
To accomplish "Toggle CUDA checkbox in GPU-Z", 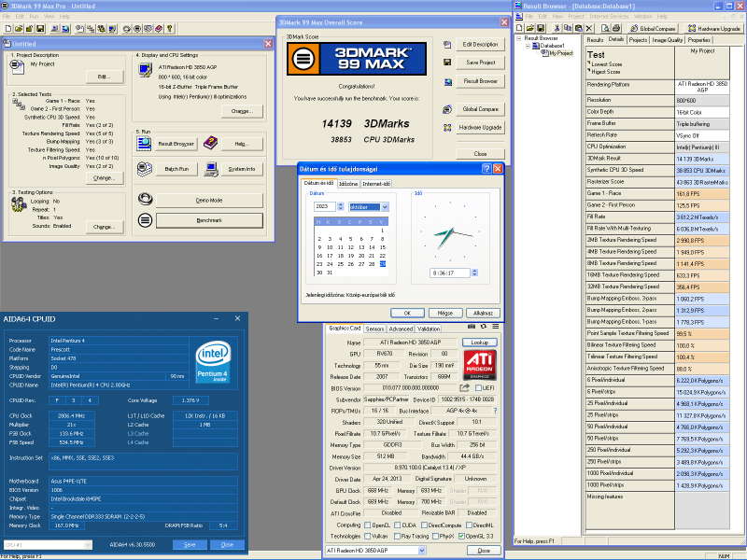I will (x=399, y=525).
